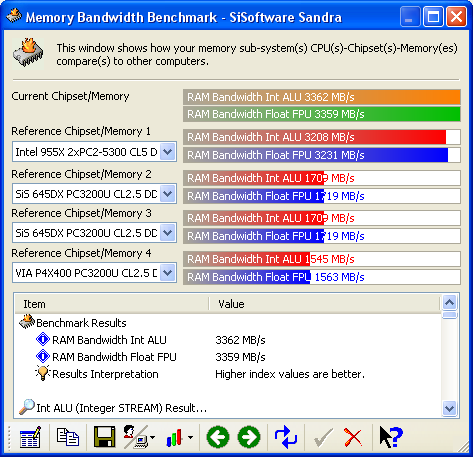Click the orange current Int ALU bar

click(x=322, y=97)
